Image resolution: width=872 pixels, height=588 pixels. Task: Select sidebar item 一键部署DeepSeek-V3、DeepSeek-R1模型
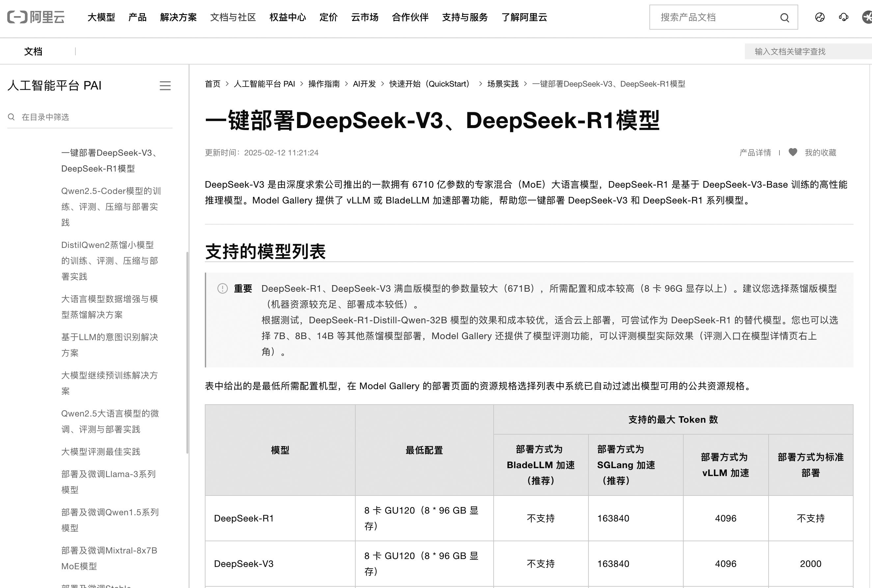110,161
